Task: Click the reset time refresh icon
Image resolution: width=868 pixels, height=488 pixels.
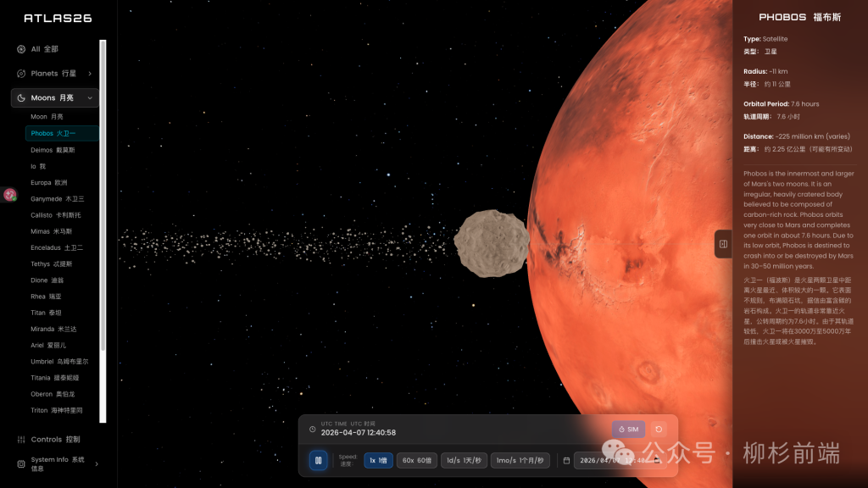Action: 658,430
